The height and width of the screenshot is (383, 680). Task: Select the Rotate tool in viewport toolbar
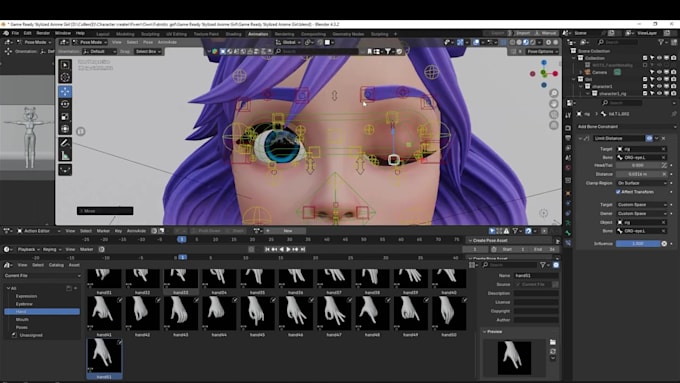pyautogui.click(x=65, y=104)
